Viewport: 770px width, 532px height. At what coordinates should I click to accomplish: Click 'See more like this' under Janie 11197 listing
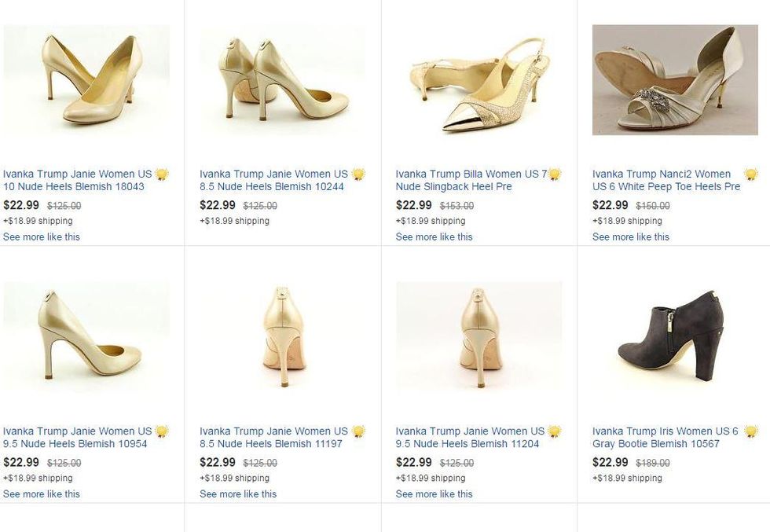[238, 493]
